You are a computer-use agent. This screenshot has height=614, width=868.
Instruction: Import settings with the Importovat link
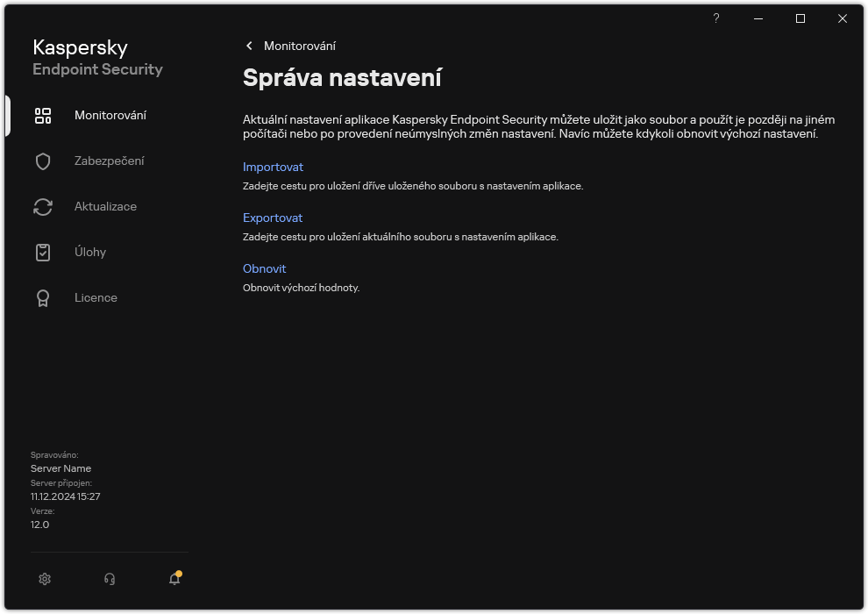(x=273, y=167)
